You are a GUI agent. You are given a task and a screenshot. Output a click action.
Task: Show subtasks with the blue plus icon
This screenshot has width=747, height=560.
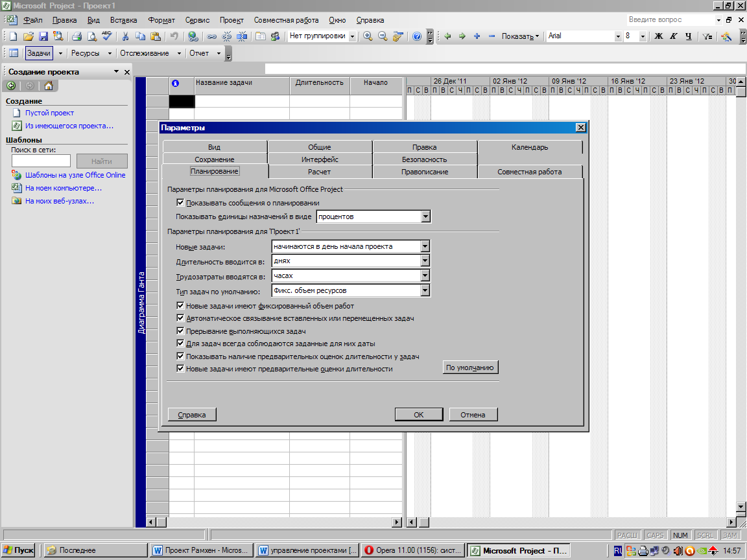pyautogui.click(x=477, y=36)
